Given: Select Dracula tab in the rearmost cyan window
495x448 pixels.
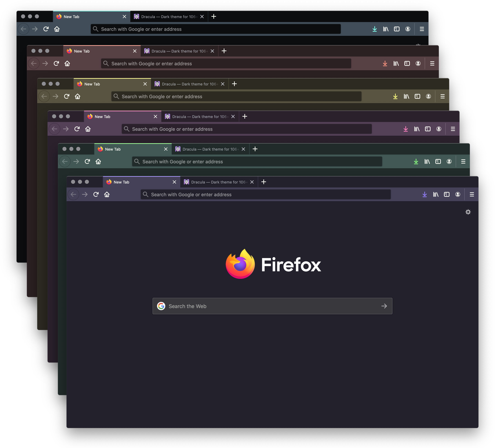Looking at the screenshot, I should 169,16.
